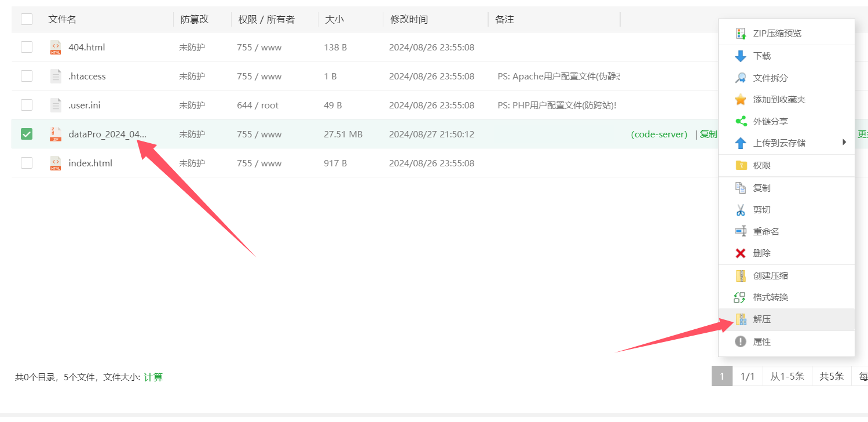
Task: Click the red X 删除 icon
Action: click(x=741, y=253)
